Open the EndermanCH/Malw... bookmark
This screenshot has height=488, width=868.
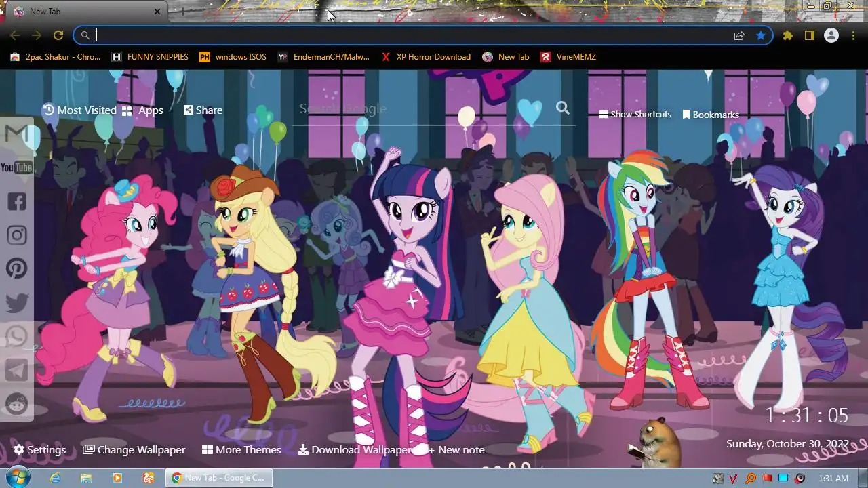point(323,57)
